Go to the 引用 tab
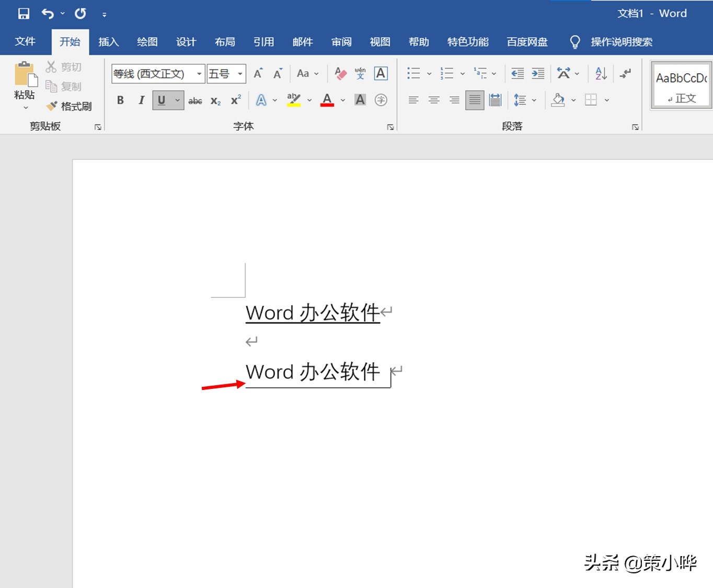This screenshot has height=588, width=713. click(x=263, y=42)
